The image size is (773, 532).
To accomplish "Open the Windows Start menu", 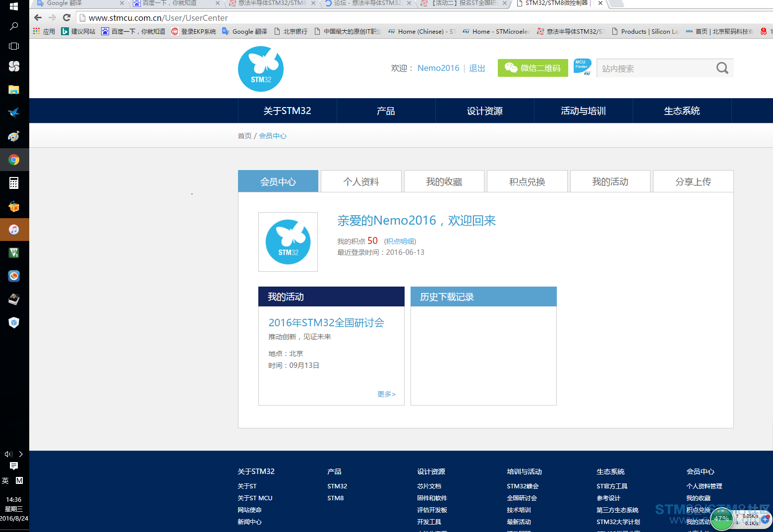I will coord(14,6).
